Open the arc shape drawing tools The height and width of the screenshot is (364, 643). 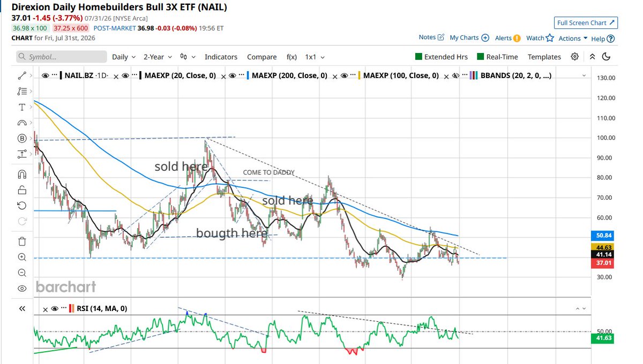coord(22,123)
